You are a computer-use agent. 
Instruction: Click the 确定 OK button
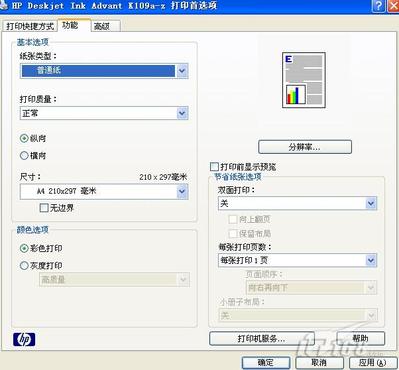(x=266, y=363)
